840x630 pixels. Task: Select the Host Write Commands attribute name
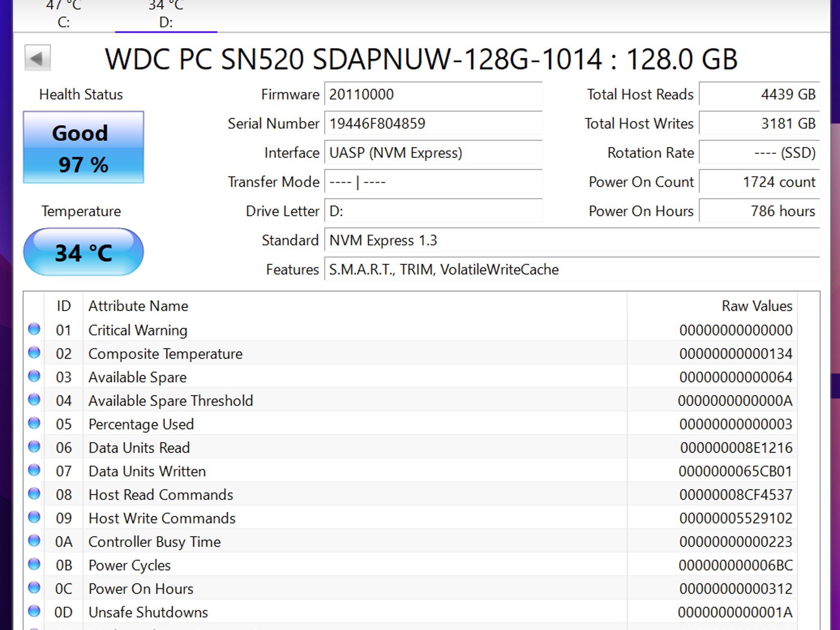click(x=162, y=518)
